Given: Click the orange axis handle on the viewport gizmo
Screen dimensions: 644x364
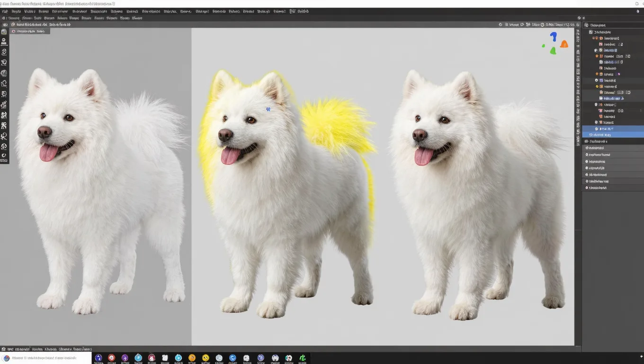Looking at the screenshot, I should 564,44.
